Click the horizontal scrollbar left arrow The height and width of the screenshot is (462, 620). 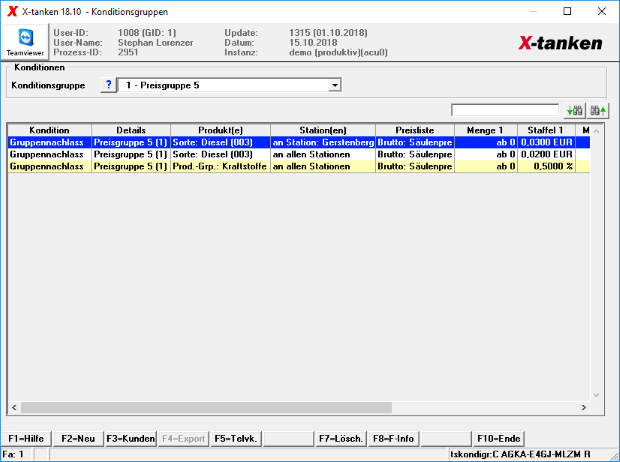14,407
